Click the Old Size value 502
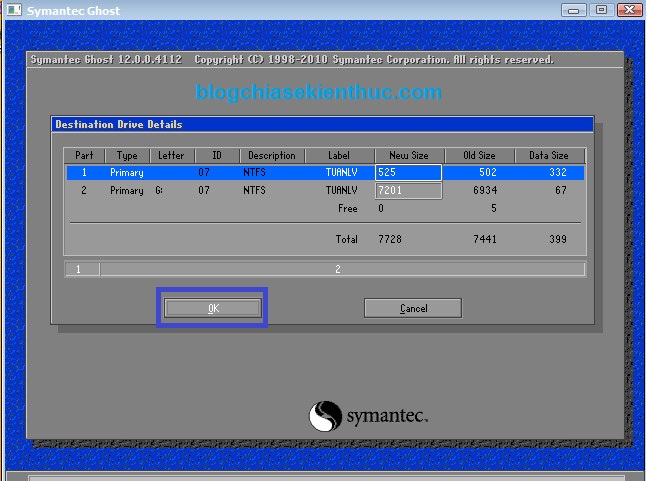 pos(488,173)
